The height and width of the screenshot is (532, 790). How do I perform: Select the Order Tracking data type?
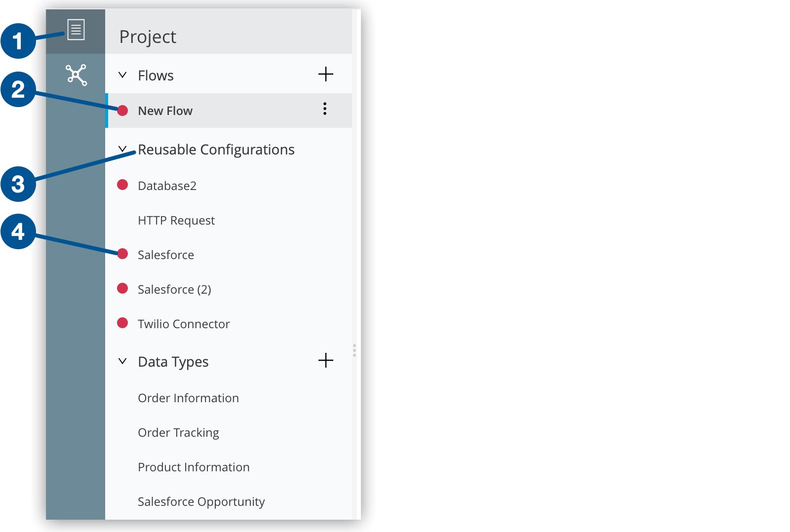[178, 433]
